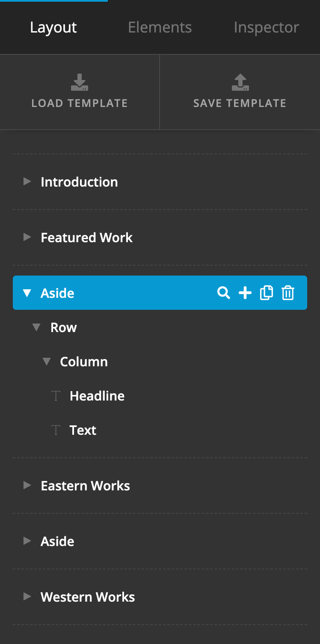This screenshot has height=644, width=320.
Task: Click the plus icon to add to Aside
Action: [245, 293]
